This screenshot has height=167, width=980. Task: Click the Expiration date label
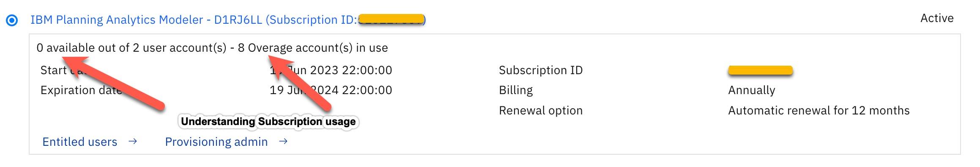pos(81,90)
